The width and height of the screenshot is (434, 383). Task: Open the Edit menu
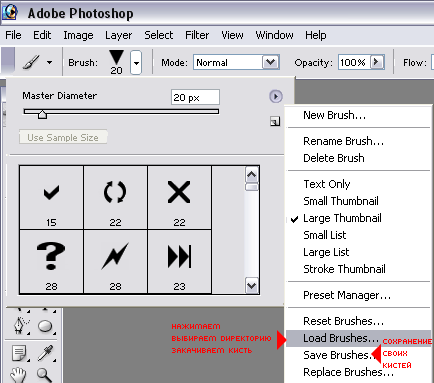[42, 35]
